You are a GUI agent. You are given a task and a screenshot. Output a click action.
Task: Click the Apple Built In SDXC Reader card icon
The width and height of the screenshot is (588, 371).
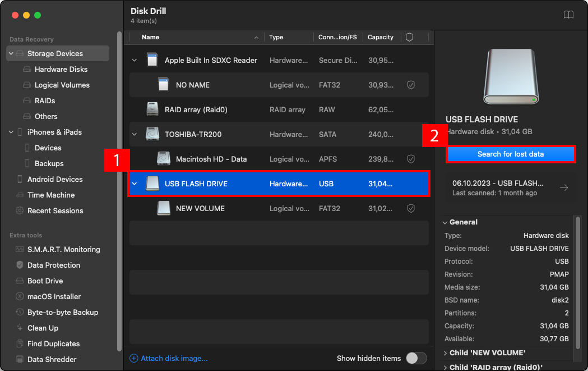[152, 60]
